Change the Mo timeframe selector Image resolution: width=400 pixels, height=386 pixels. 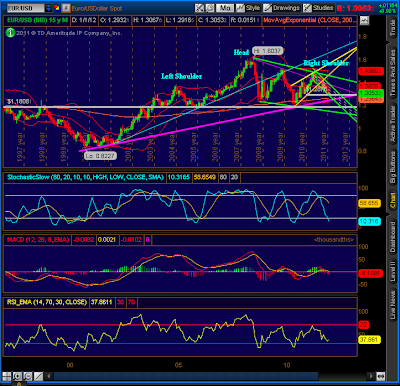225,8
